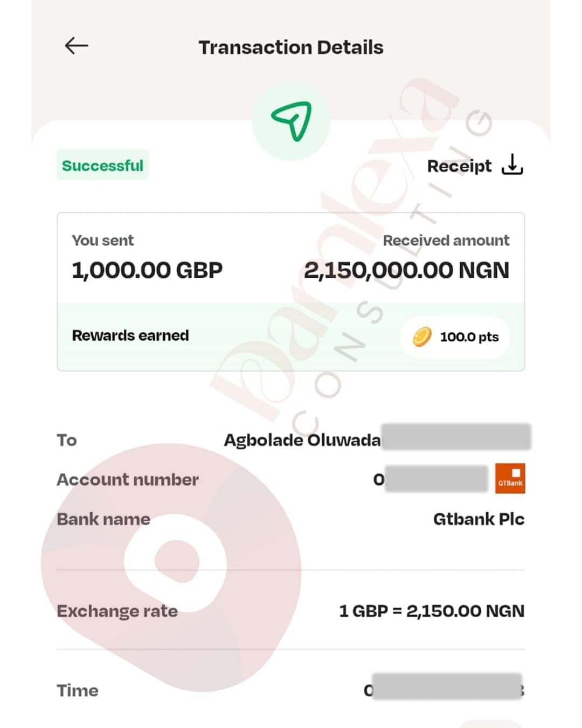Viewport: 582px width, 728px height.
Task: Click the Receipt download link
Action: pyautogui.click(x=459, y=166)
